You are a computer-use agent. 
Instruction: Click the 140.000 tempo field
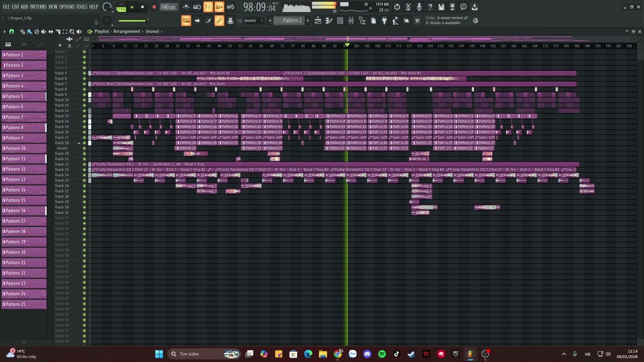(168, 7)
